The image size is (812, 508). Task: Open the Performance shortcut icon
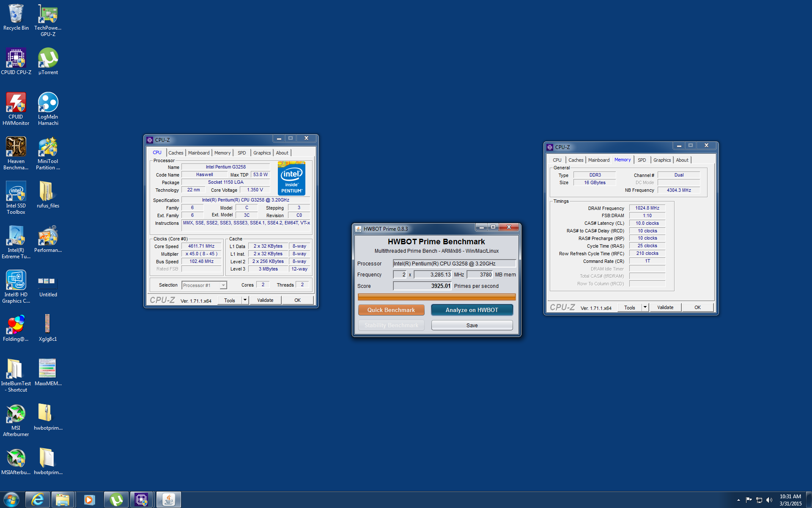coord(48,240)
